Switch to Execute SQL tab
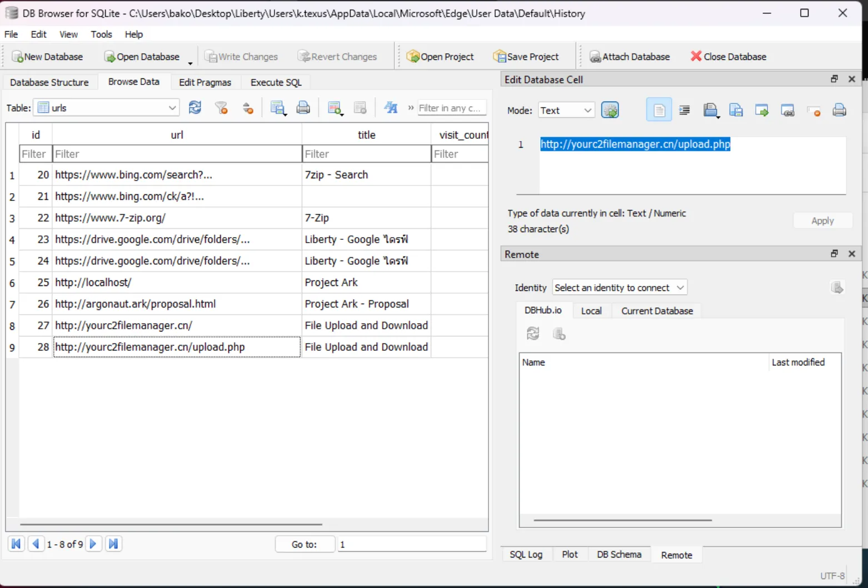This screenshot has width=868, height=588. point(276,82)
